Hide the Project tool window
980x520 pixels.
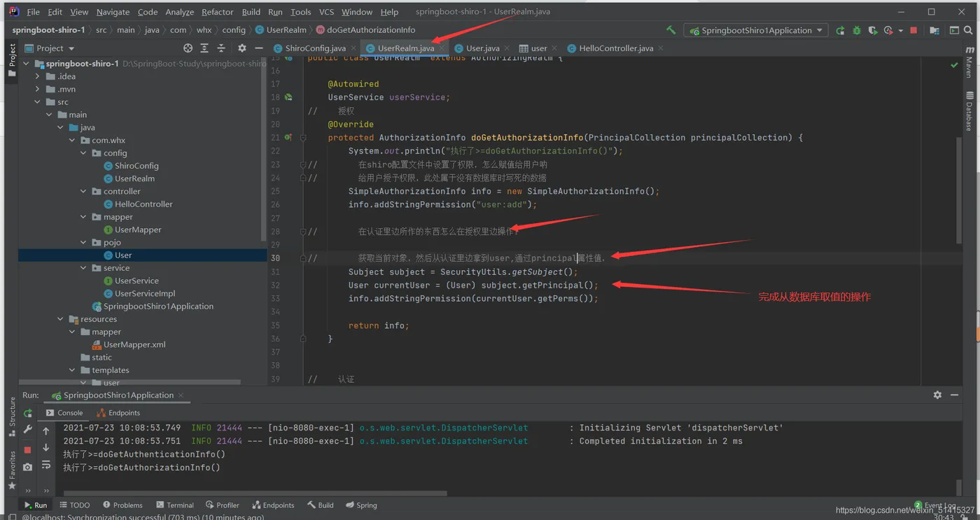(x=259, y=48)
